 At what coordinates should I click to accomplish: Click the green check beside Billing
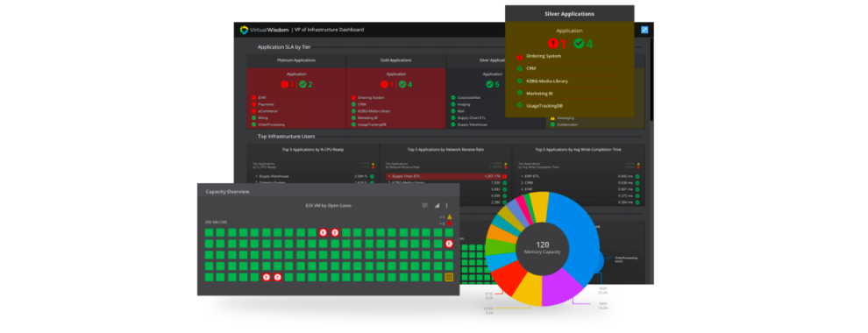coord(253,117)
